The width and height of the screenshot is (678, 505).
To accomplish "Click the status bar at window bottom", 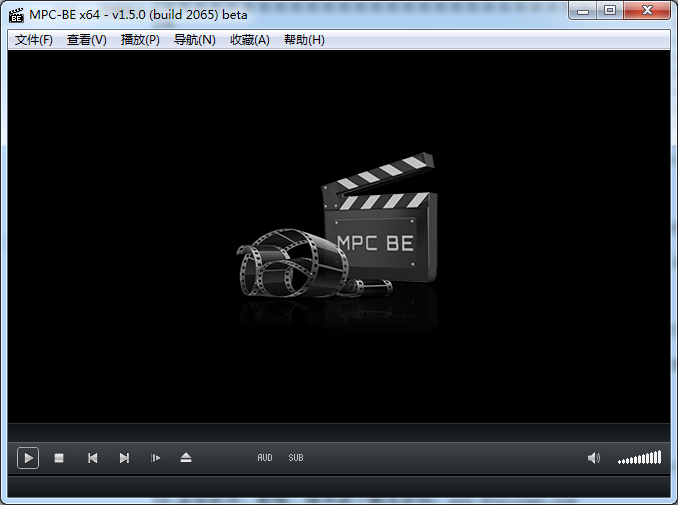I will [339, 487].
